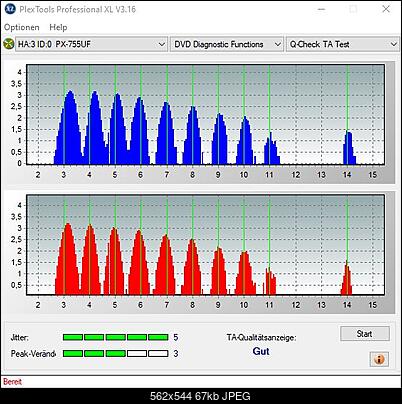This screenshot has height=404, width=402.
Task: Open the Optionen menu
Action: [22, 27]
